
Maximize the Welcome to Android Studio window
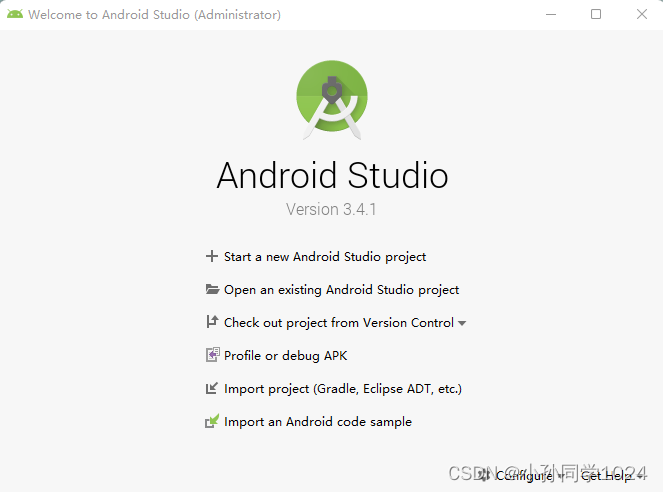pyautogui.click(x=596, y=14)
